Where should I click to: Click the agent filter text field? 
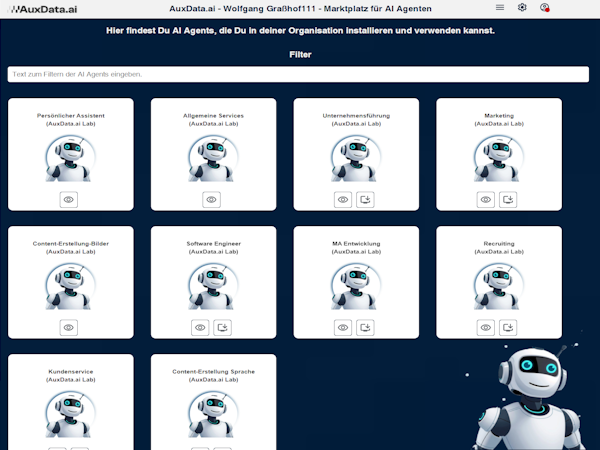point(298,74)
